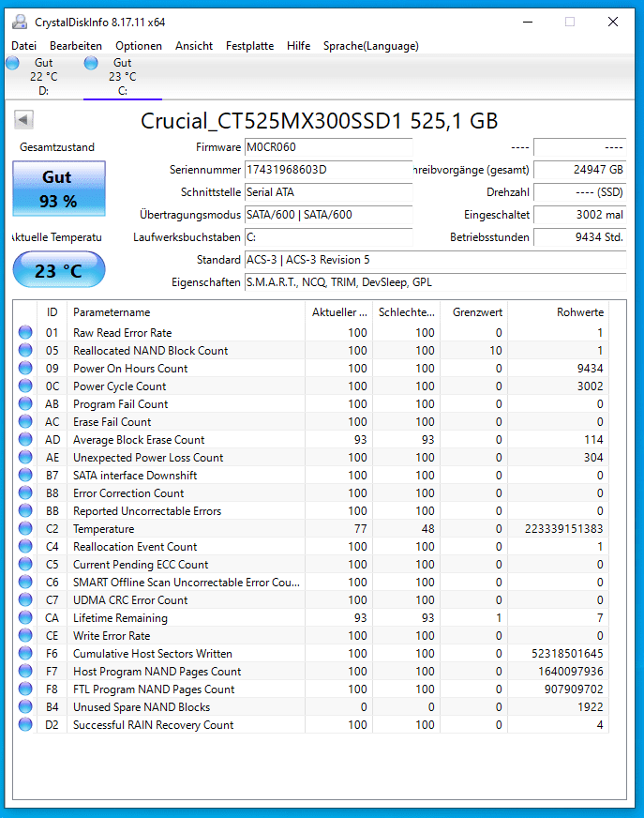Select the FTL Program NAND Pages Count row

[x=313, y=689]
